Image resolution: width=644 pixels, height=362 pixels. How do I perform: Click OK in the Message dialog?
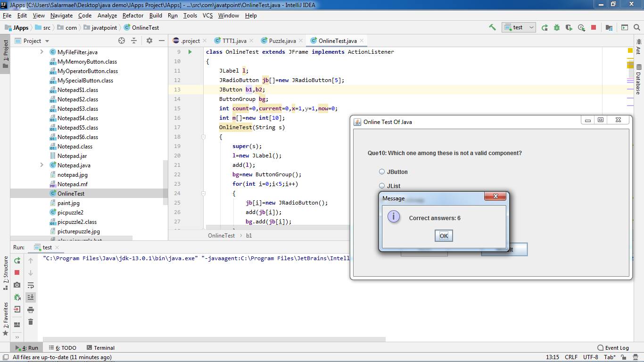pyautogui.click(x=444, y=236)
